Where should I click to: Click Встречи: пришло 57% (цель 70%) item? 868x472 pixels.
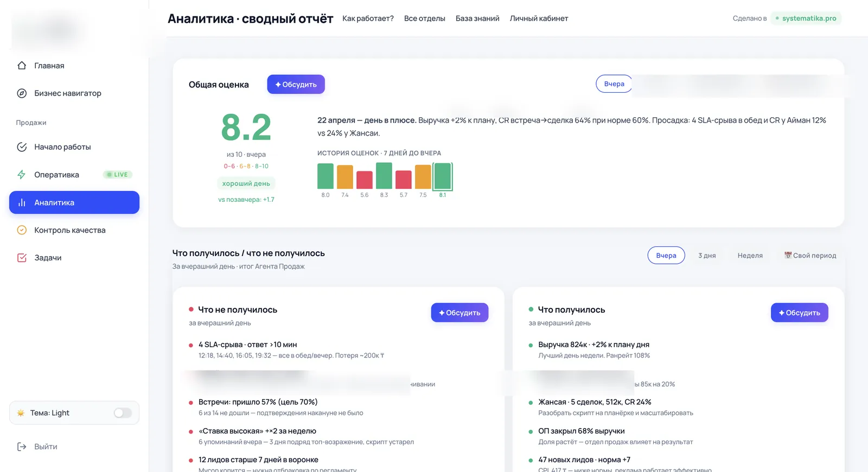258,402
